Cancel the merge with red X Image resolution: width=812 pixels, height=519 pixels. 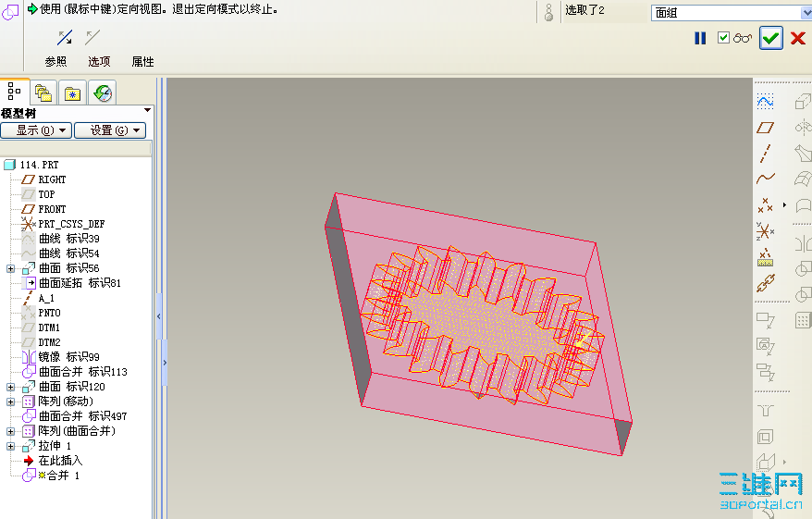point(798,38)
